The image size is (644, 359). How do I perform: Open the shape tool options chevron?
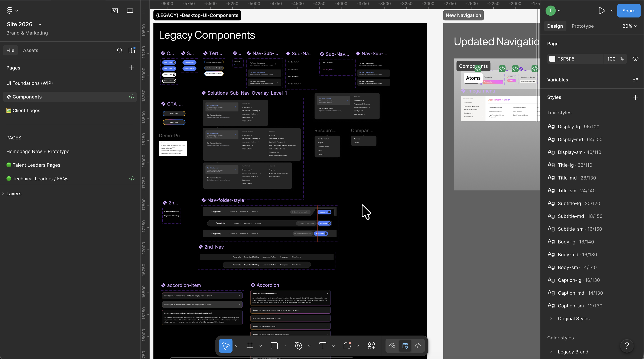coord(285,346)
